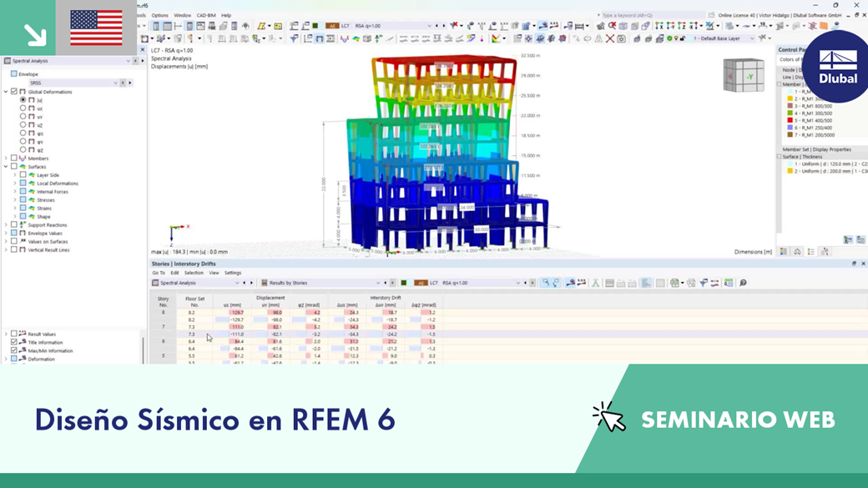The height and width of the screenshot is (488, 868).
Task: Click the Spectral Analysis selector in Stories panel
Action: pyautogui.click(x=179, y=281)
